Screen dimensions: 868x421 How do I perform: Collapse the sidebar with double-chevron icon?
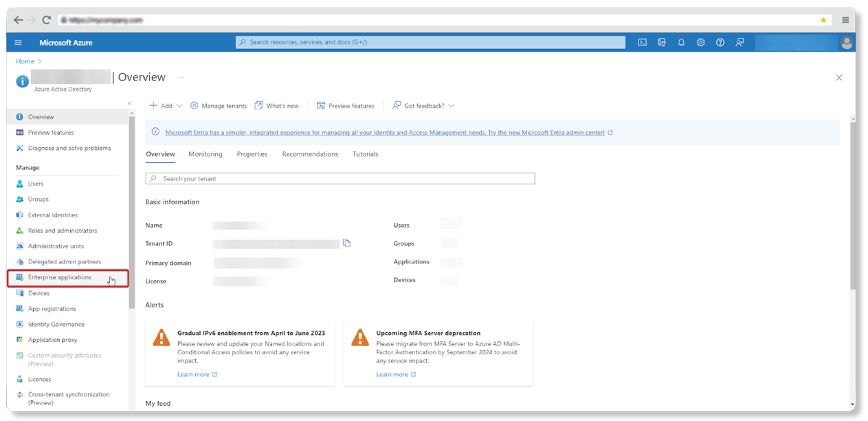pyautogui.click(x=129, y=103)
